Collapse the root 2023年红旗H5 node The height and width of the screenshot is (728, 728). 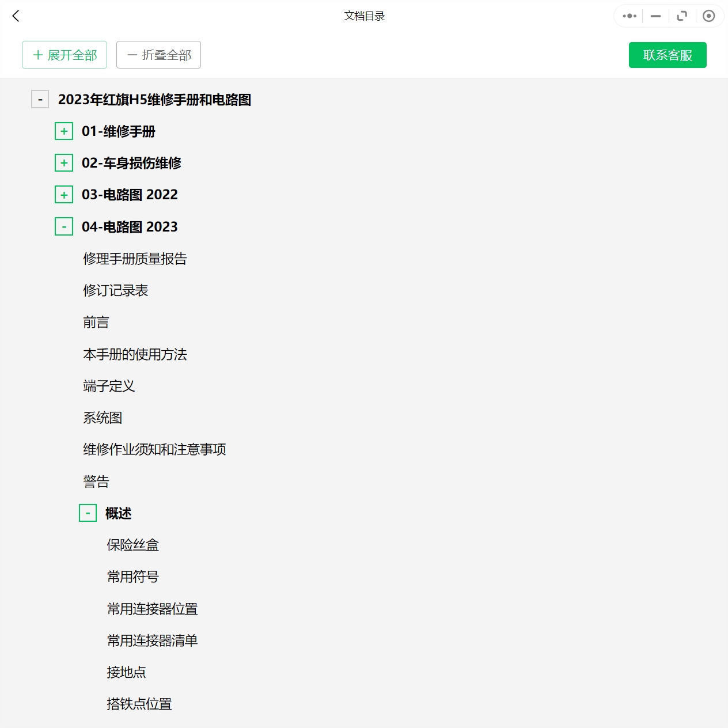coord(40,100)
